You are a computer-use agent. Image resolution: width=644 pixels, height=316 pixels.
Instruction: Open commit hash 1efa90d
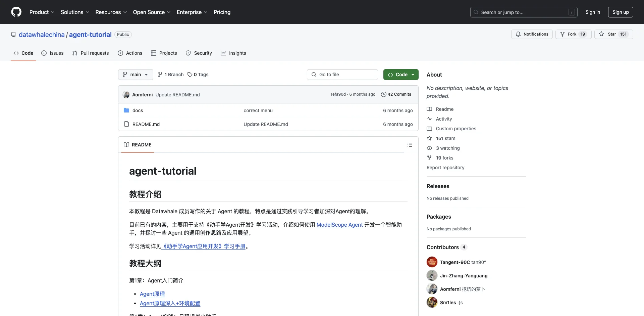tap(338, 94)
